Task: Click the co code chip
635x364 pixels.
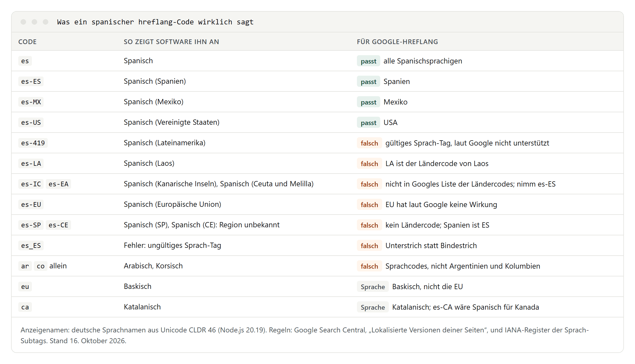Action: 41,266
